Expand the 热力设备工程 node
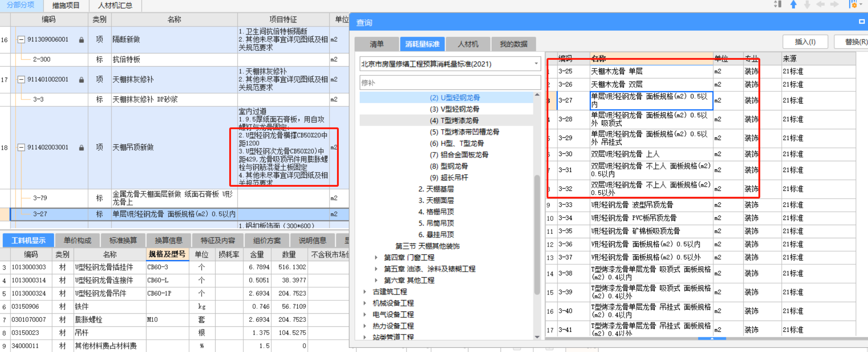Screen dimensions: 868x352 365,326
